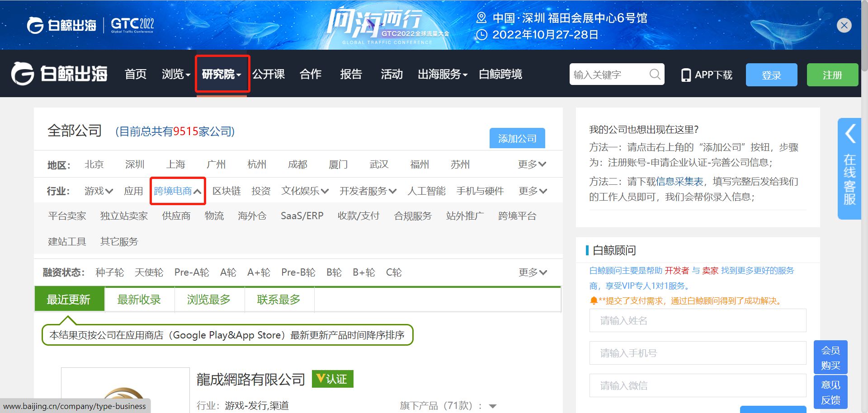Filter companies by region 北京

tap(94, 164)
